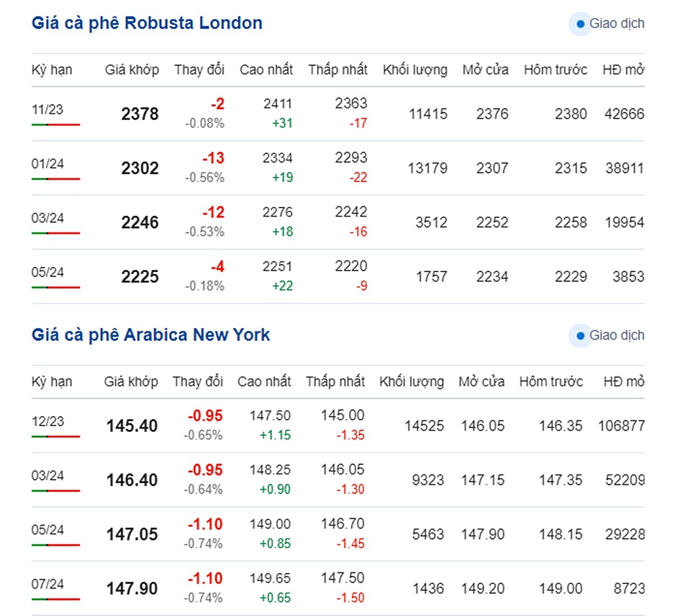Viewport: 699px width, 616px height.
Task: Click the Giao dịch status dot for Robusta London
Action: [x=580, y=24]
